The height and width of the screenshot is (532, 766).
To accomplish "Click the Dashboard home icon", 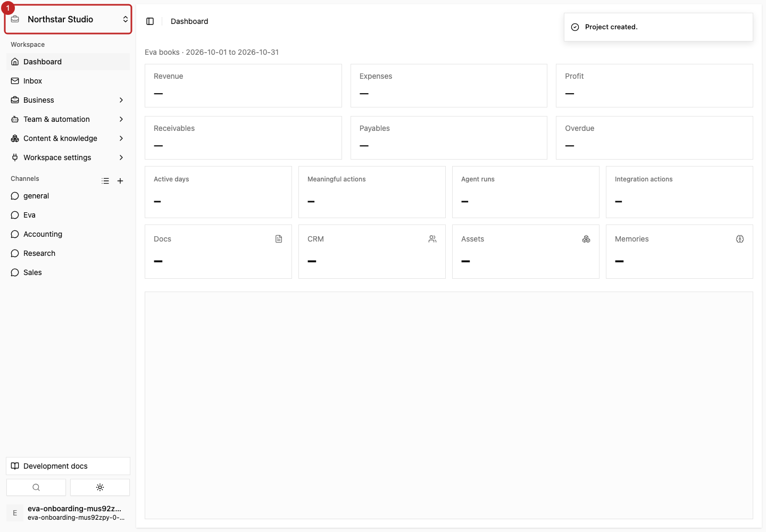I will click(15, 62).
